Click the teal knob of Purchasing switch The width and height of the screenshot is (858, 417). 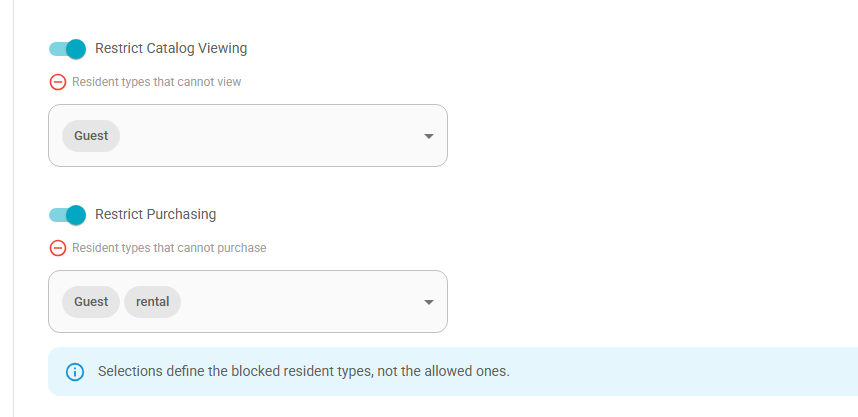tap(76, 215)
